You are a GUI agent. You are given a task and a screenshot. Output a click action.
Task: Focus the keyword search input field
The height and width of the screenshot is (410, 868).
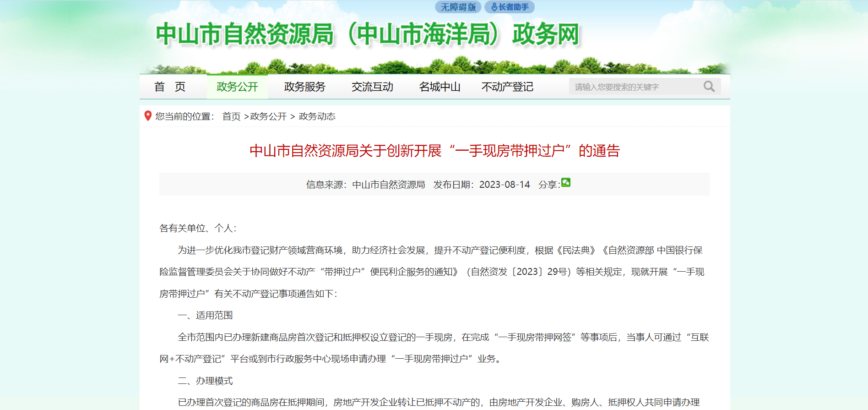click(x=634, y=87)
